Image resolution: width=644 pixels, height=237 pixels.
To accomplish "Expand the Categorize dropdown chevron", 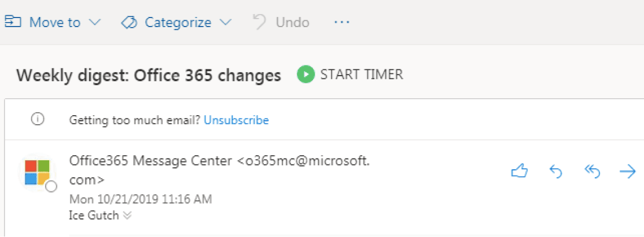I will tap(225, 23).
